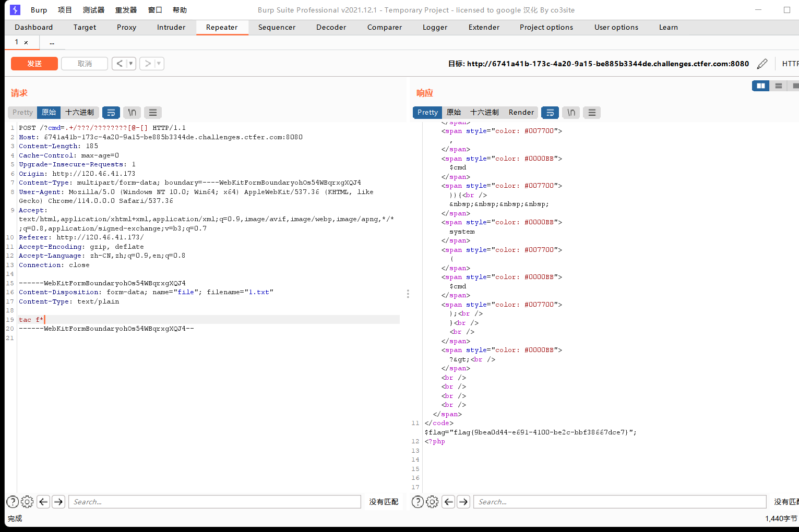The width and height of the screenshot is (799, 532).
Task: Switch to the Decoder tab
Action: 331,27
